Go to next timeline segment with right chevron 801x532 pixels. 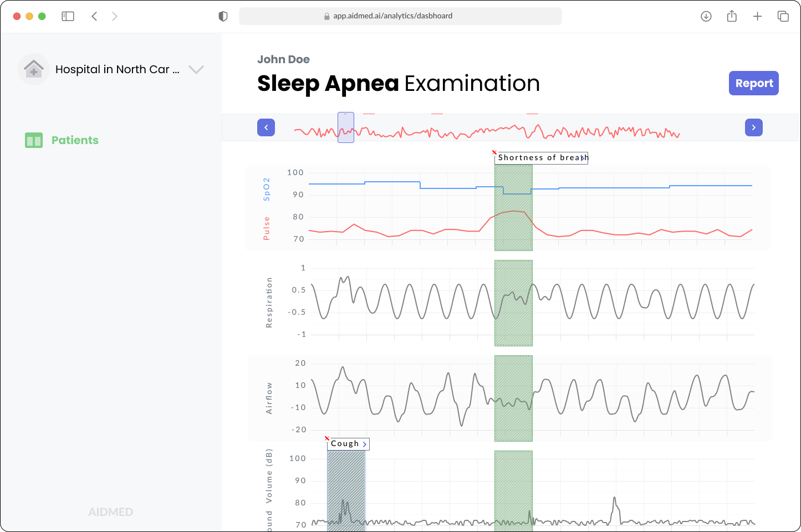753,127
